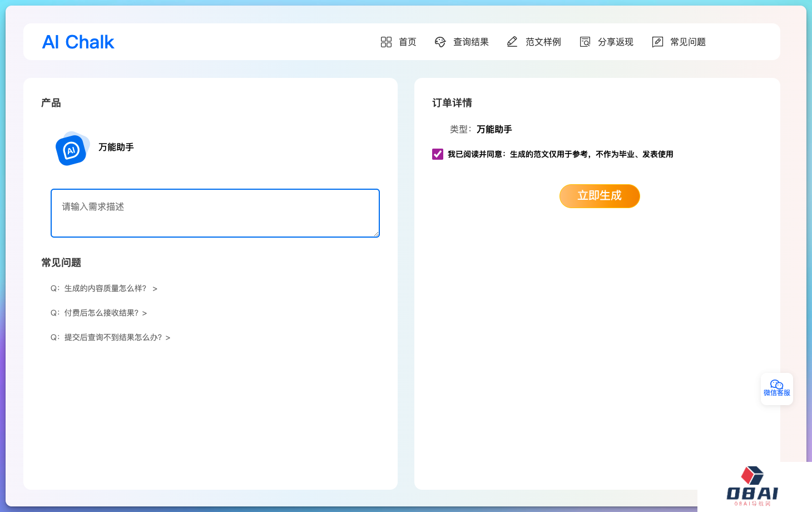Click the 常见问题 section heading in left panel

point(61,263)
